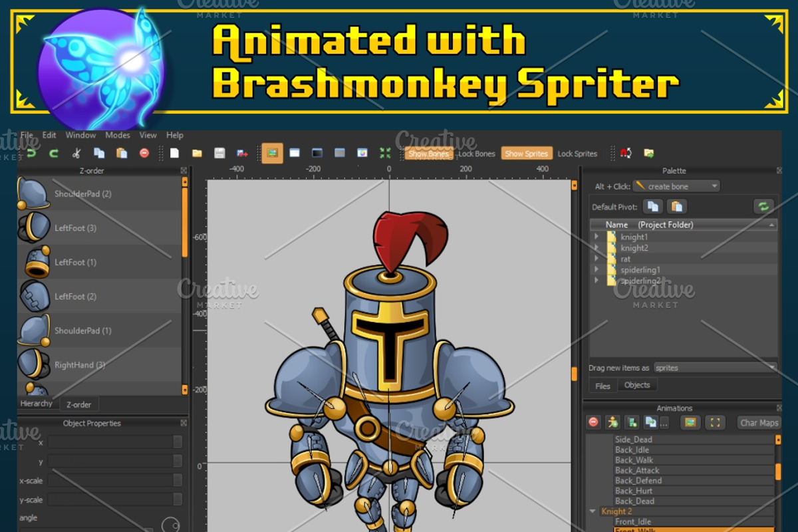
Task: Switch to the Objects tab in Palette
Action: pyautogui.click(x=637, y=385)
